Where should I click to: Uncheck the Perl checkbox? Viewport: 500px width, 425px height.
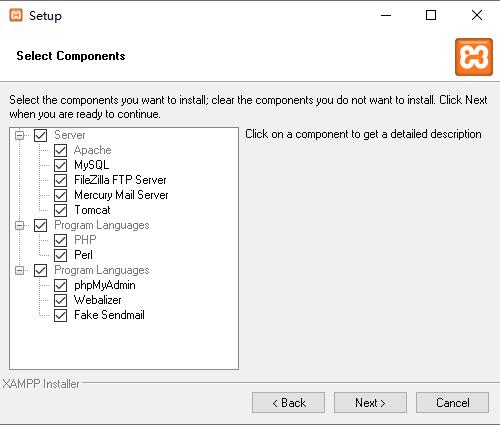pyautogui.click(x=60, y=255)
